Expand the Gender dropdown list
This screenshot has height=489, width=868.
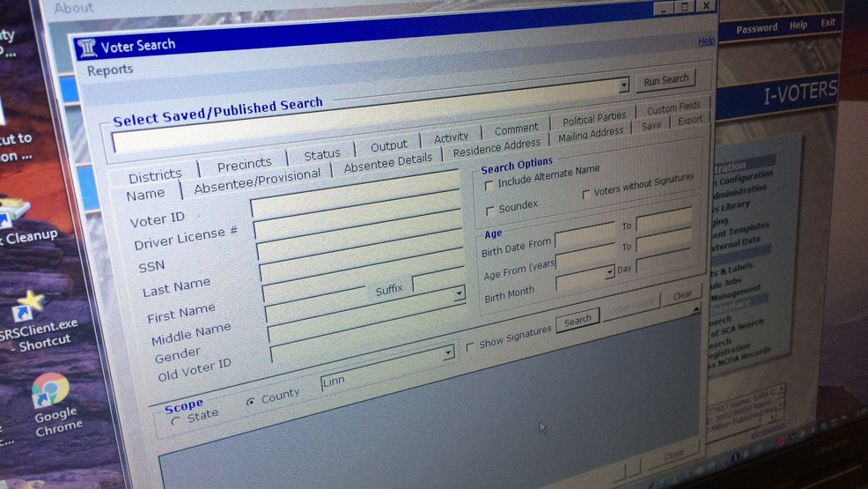[448, 352]
